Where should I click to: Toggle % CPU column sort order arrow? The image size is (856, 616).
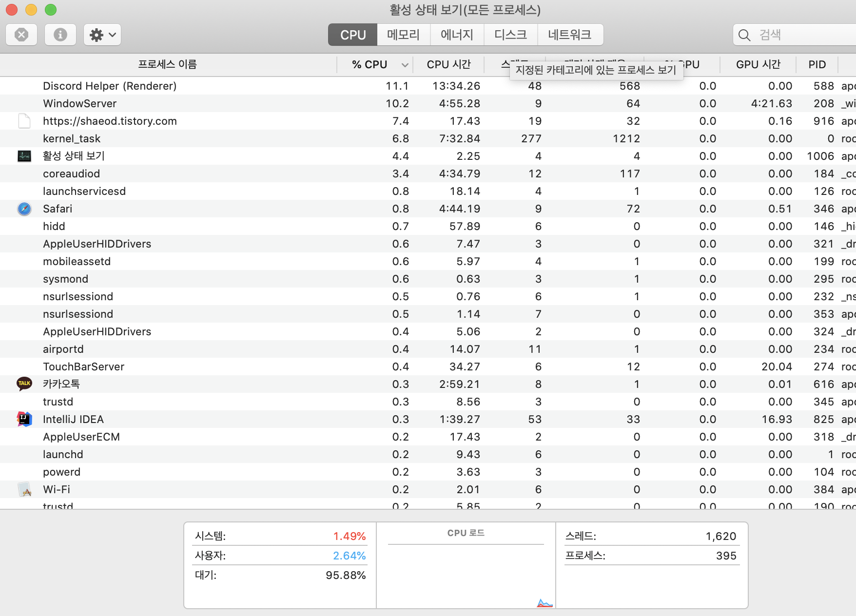[405, 65]
